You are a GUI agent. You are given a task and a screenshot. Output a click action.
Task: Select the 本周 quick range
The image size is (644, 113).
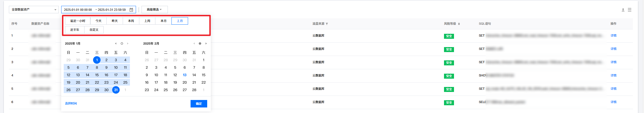click(131, 21)
